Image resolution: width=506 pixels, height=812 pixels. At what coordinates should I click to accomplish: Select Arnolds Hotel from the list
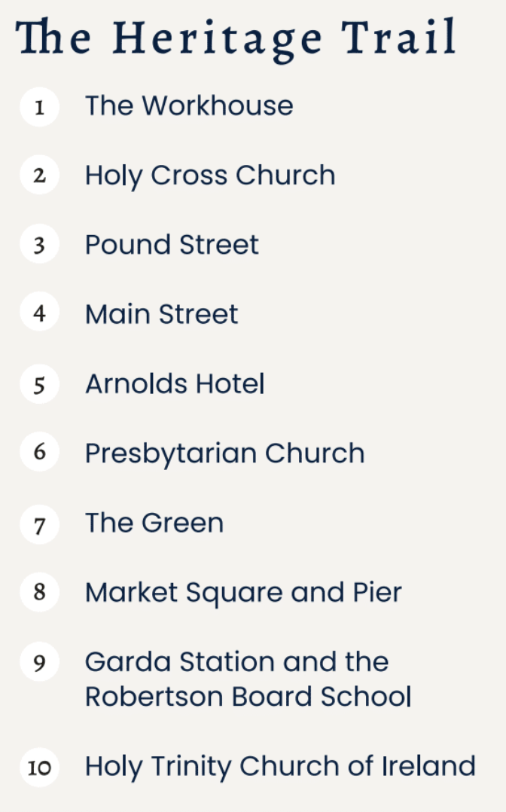point(175,384)
